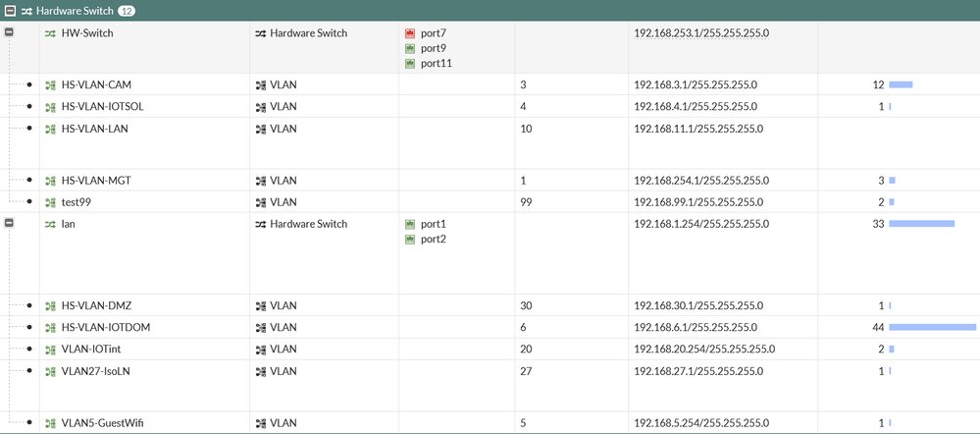Viewport: 980px width, 434px height.
Task: Click the HS-VLAN-CAM interface icon
Action: (x=50, y=85)
